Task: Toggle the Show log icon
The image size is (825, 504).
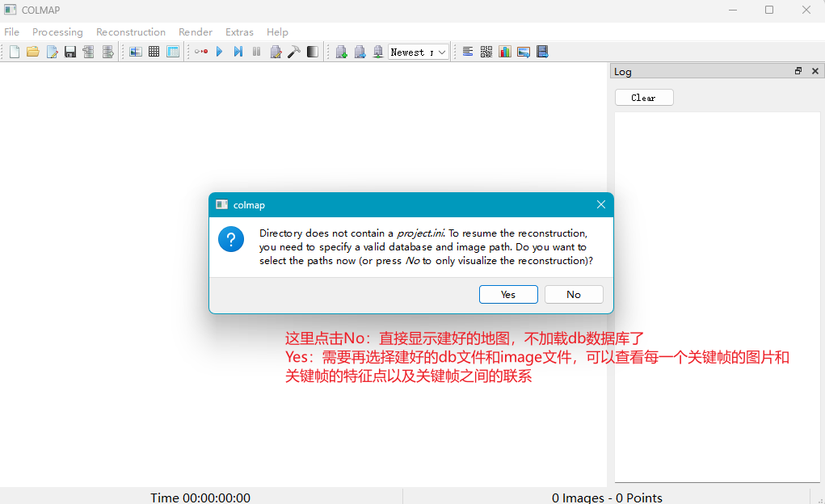Action: [x=468, y=52]
